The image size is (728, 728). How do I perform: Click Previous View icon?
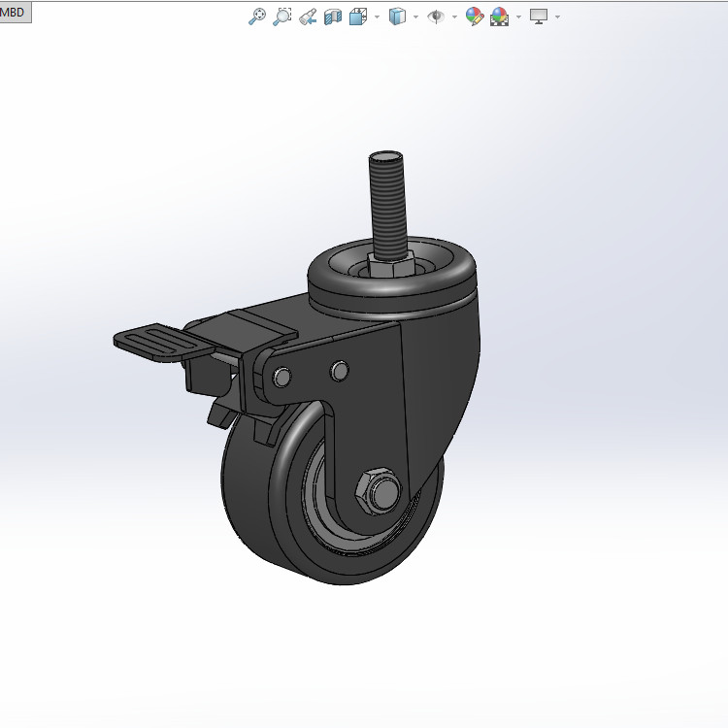pyautogui.click(x=308, y=17)
